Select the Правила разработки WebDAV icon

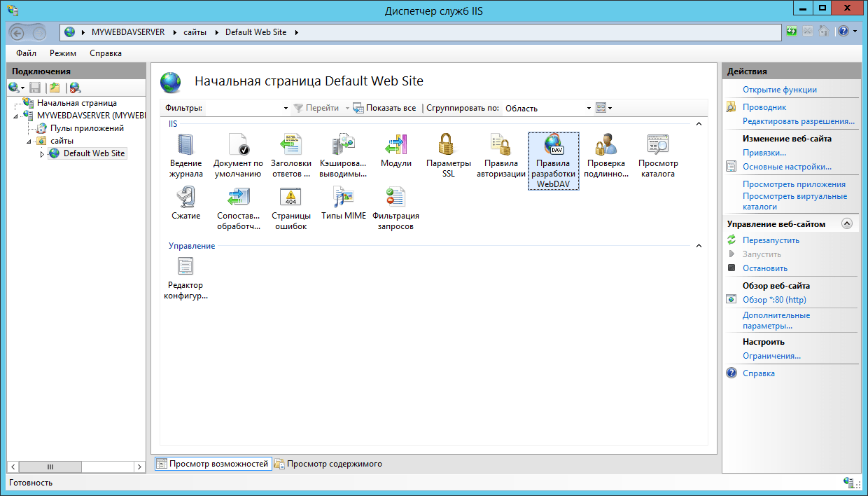[x=554, y=160]
